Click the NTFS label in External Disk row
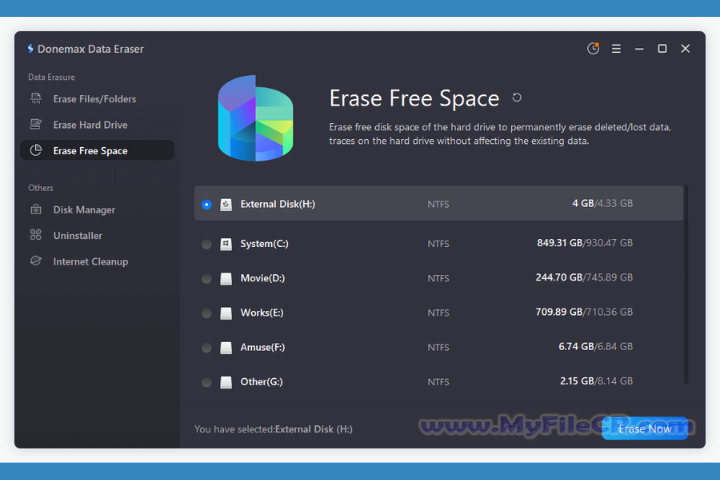720x480 pixels. point(438,204)
